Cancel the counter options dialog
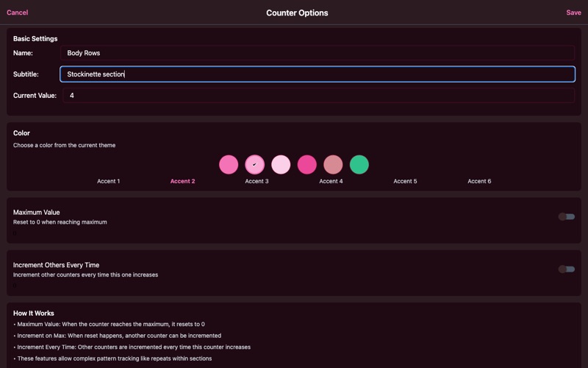The height and width of the screenshot is (368, 588). [17, 13]
